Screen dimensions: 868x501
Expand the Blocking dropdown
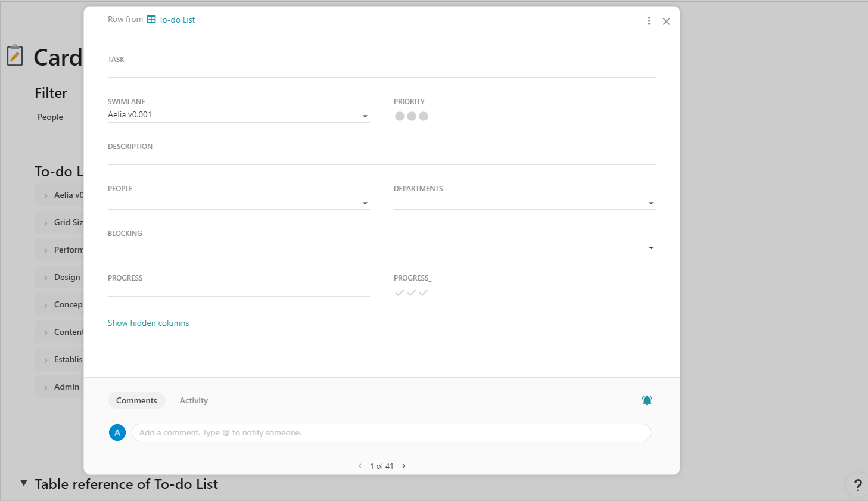(x=651, y=248)
